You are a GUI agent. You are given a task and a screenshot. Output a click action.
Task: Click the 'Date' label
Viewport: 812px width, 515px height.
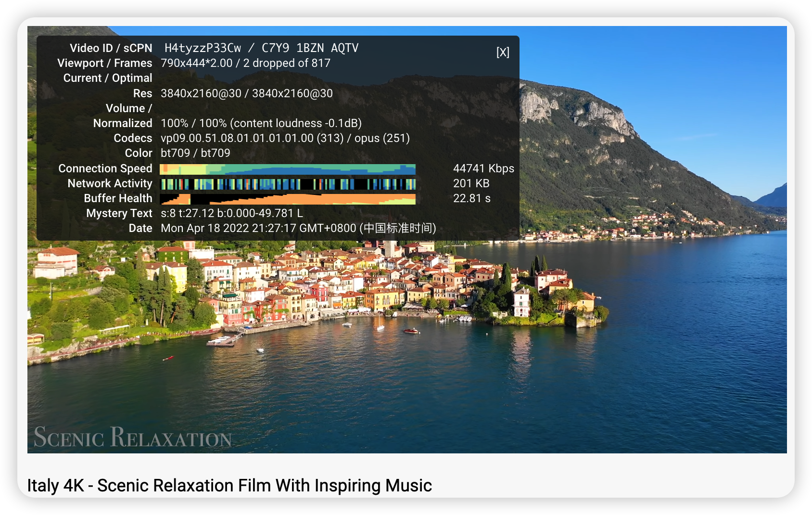click(x=140, y=228)
